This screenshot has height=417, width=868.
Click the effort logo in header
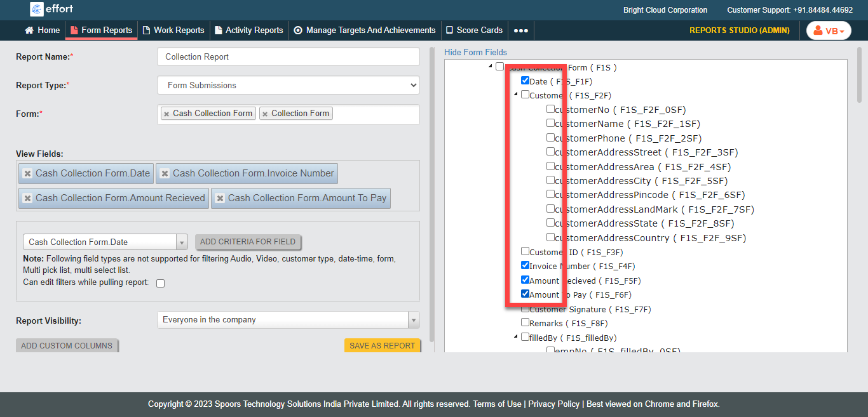52,10
